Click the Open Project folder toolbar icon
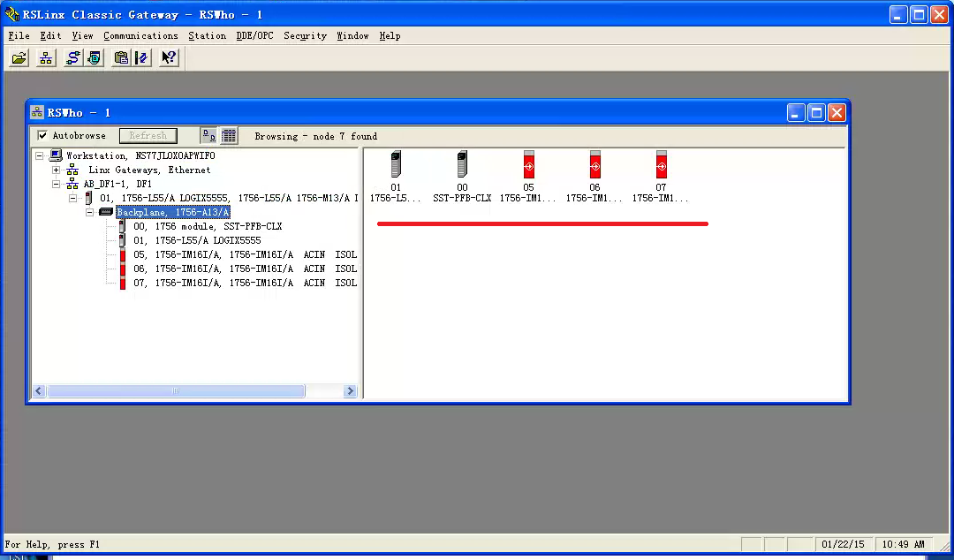 19,58
